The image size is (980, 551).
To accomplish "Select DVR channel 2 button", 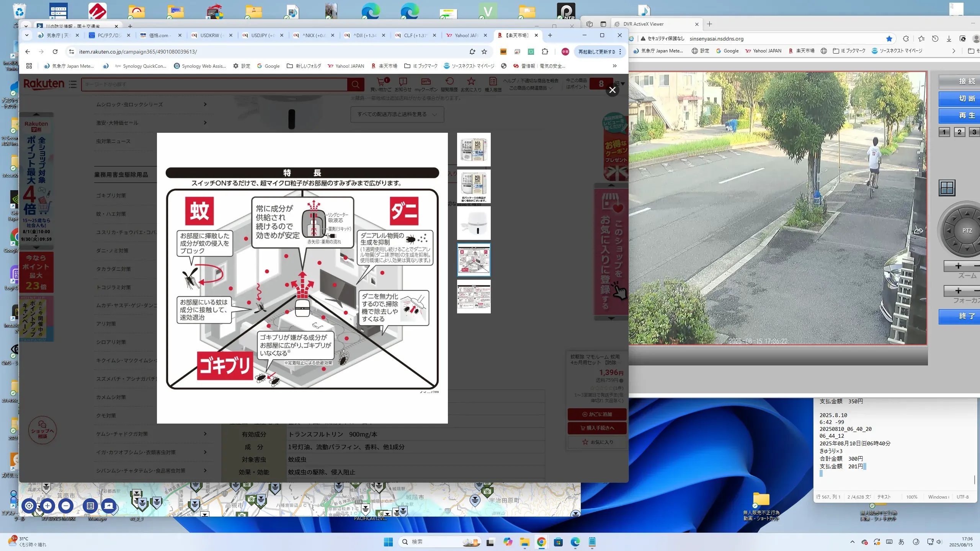I will point(959,132).
